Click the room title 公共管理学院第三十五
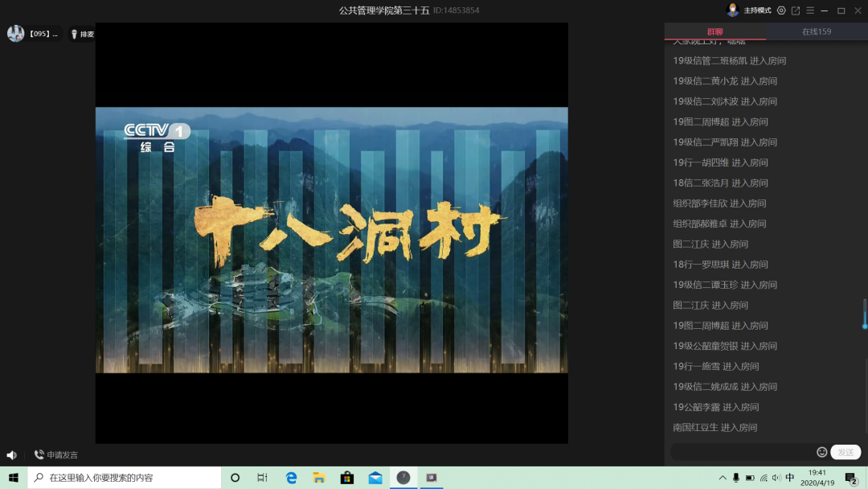The height and width of the screenshot is (489, 868). [x=384, y=10]
